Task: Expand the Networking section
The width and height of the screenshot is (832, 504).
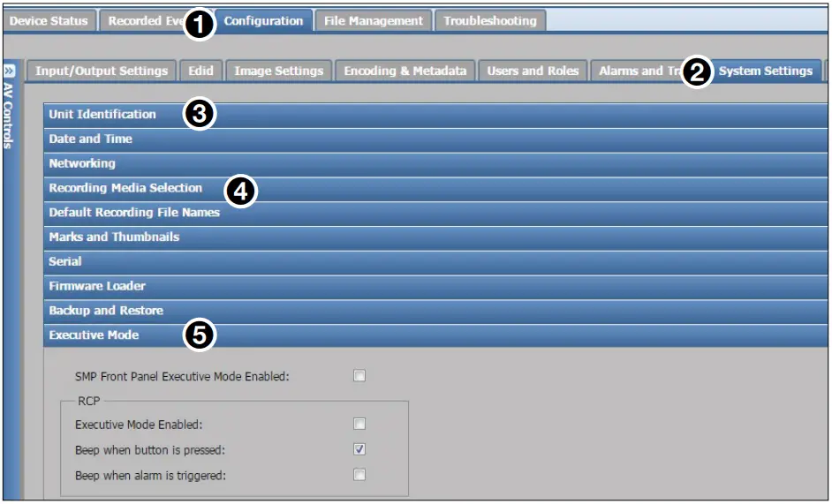Action: (435, 163)
